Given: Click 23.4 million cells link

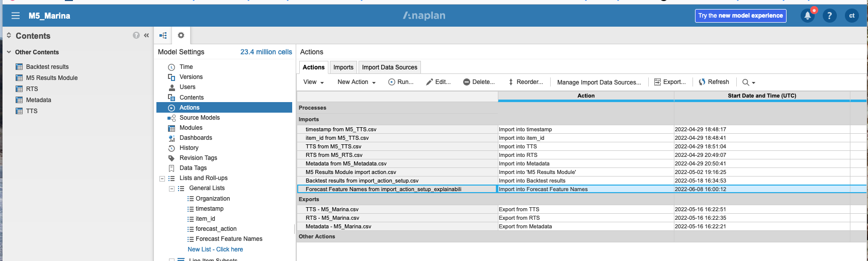Looking at the screenshot, I should point(266,52).
